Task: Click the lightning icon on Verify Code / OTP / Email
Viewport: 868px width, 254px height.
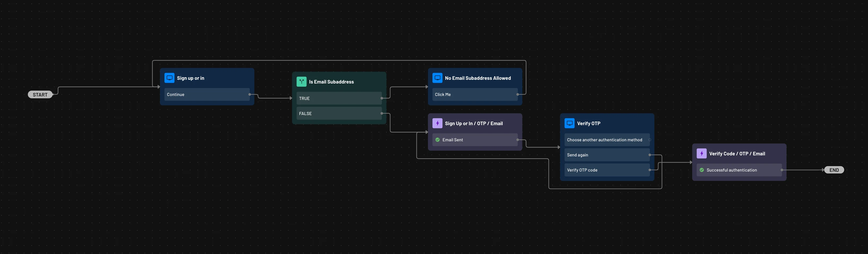Action: [702, 153]
